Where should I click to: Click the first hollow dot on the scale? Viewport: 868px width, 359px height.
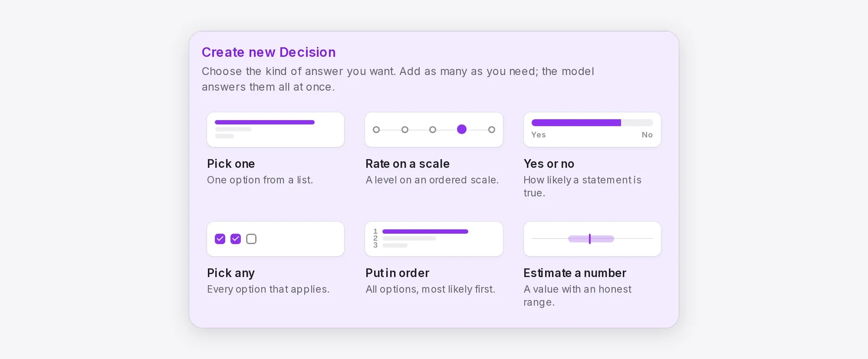click(376, 130)
